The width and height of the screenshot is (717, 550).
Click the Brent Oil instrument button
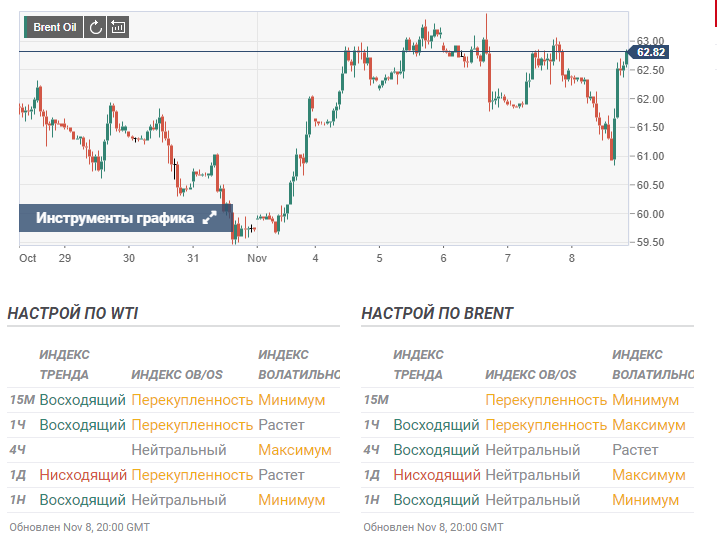click(54, 27)
